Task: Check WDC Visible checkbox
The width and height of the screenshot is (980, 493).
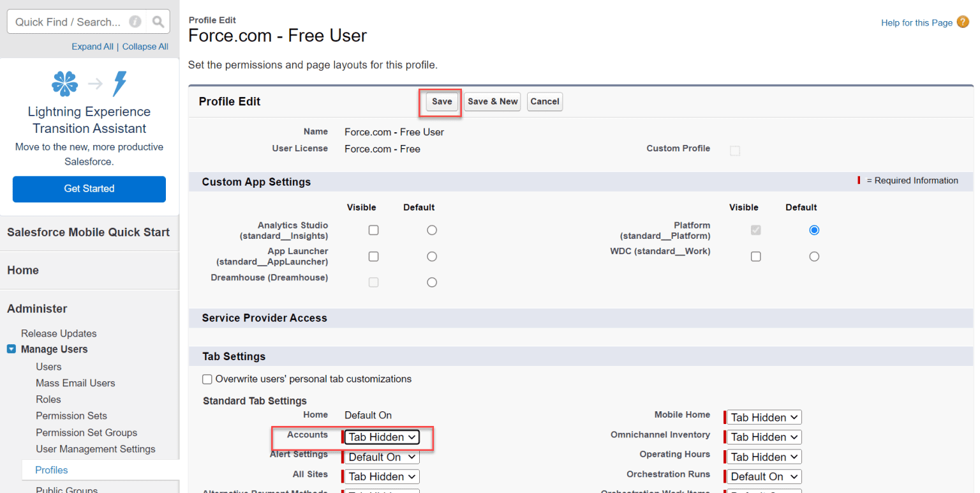Action: tap(756, 256)
